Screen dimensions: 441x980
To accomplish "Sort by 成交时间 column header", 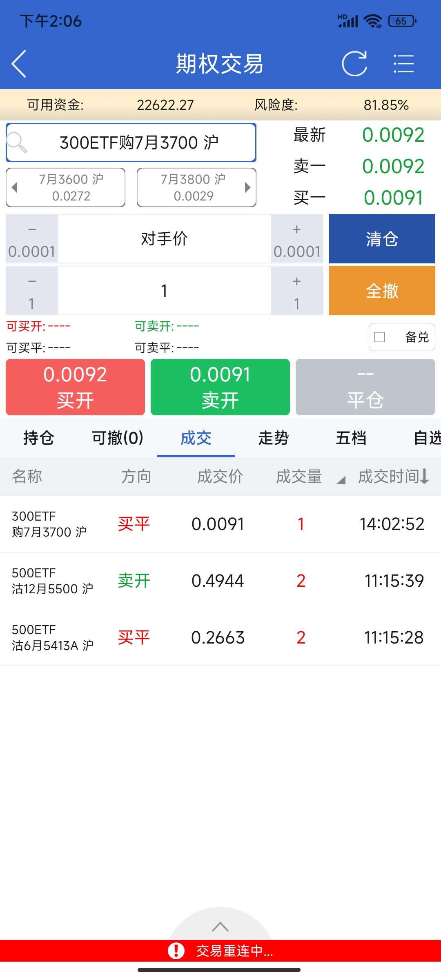I will pyautogui.click(x=394, y=477).
